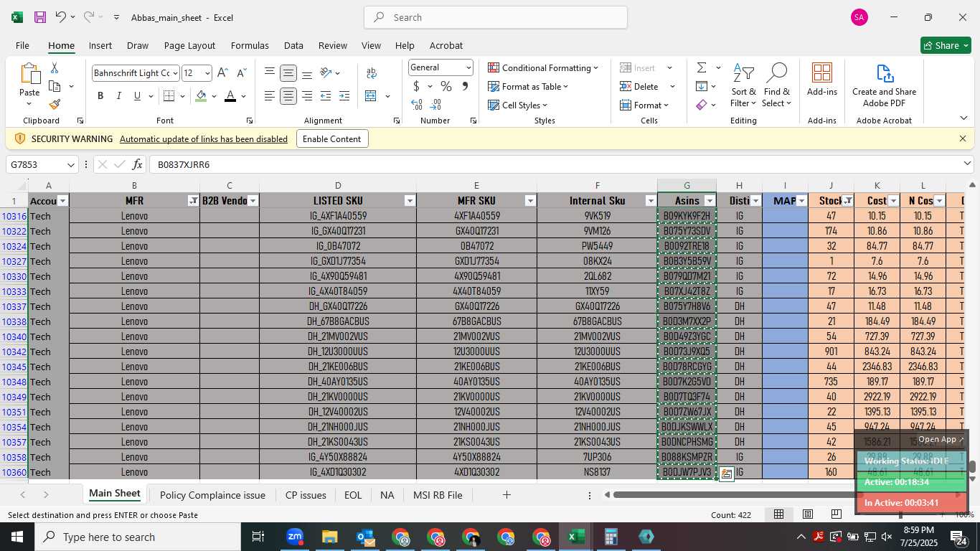Viewport: 980px width, 551px height.
Task: Click the Enable Content button
Action: [332, 138]
